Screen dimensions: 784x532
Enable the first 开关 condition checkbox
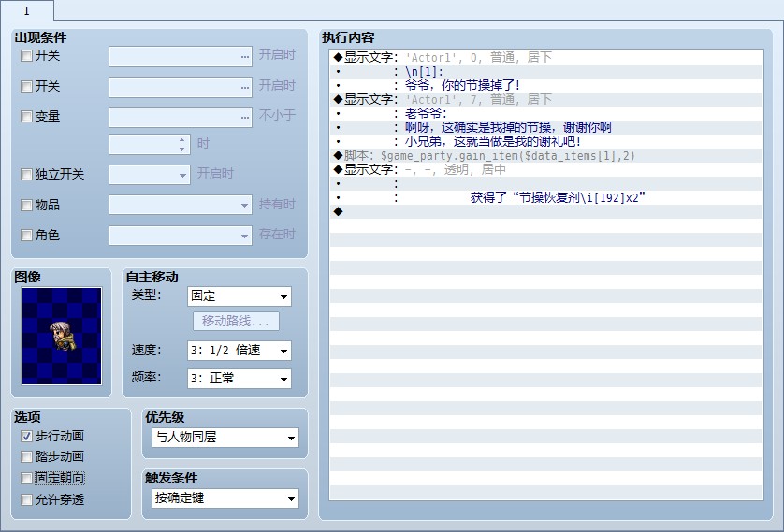pos(26,55)
